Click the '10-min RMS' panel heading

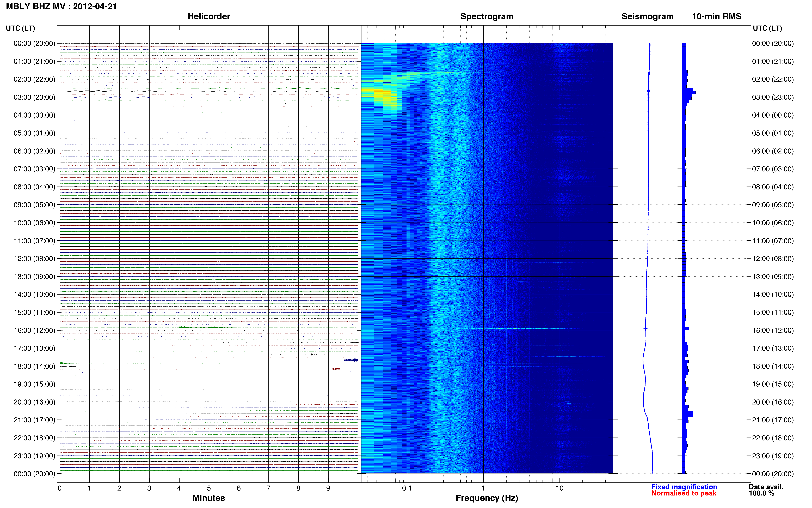pyautogui.click(x=716, y=16)
